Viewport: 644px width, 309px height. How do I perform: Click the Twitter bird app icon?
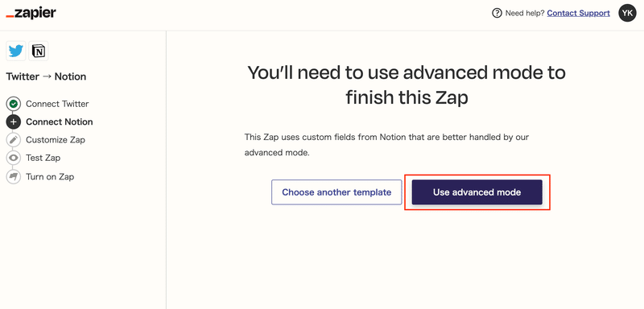pos(16,51)
